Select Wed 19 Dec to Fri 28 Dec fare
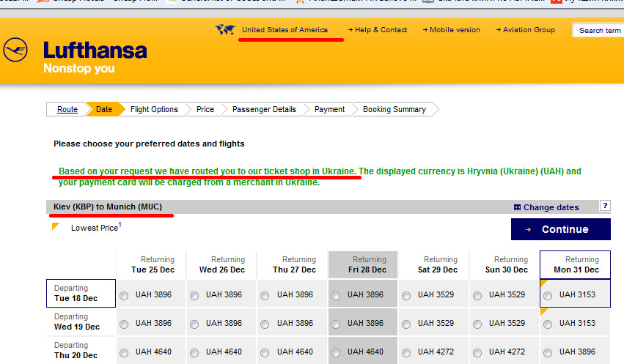Screen dimensions: 624x364 tap(336, 324)
